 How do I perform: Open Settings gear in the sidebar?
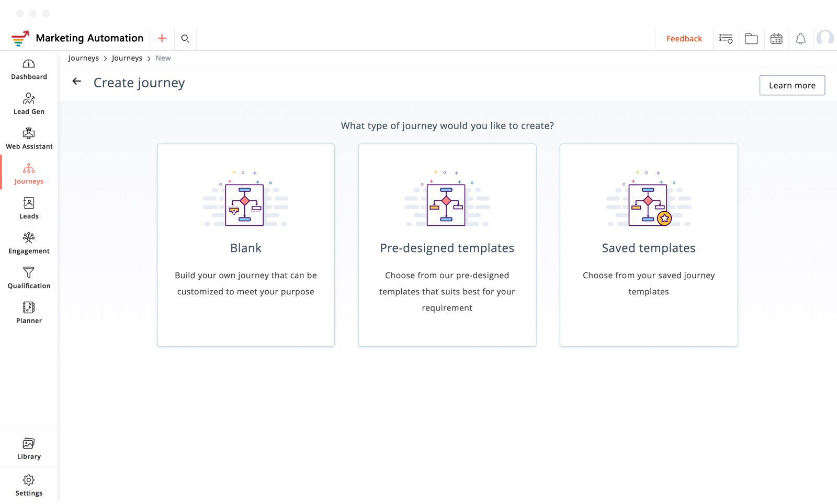pos(29,485)
